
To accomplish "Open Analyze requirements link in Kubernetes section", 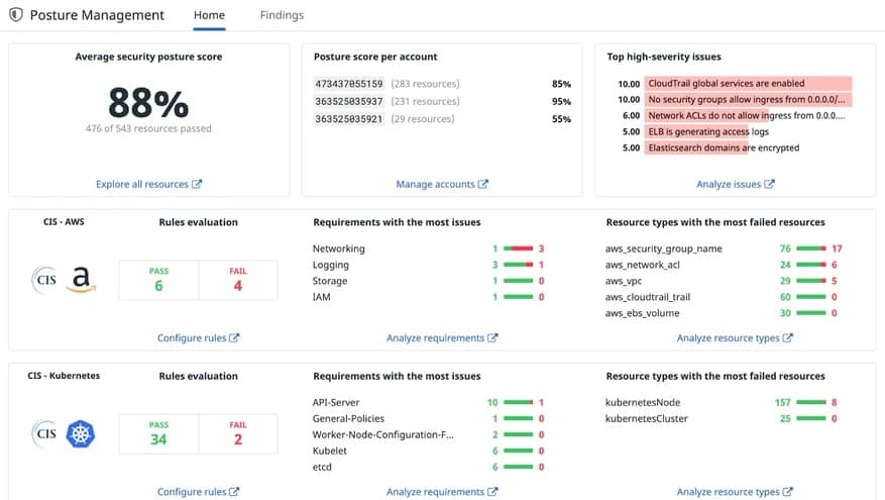I will (436, 492).
